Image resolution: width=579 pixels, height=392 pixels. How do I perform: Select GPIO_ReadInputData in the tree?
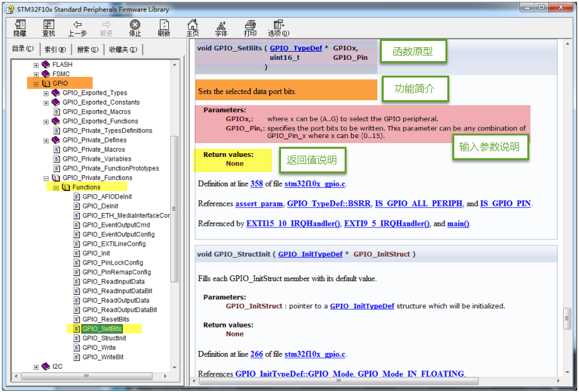tap(114, 282)
